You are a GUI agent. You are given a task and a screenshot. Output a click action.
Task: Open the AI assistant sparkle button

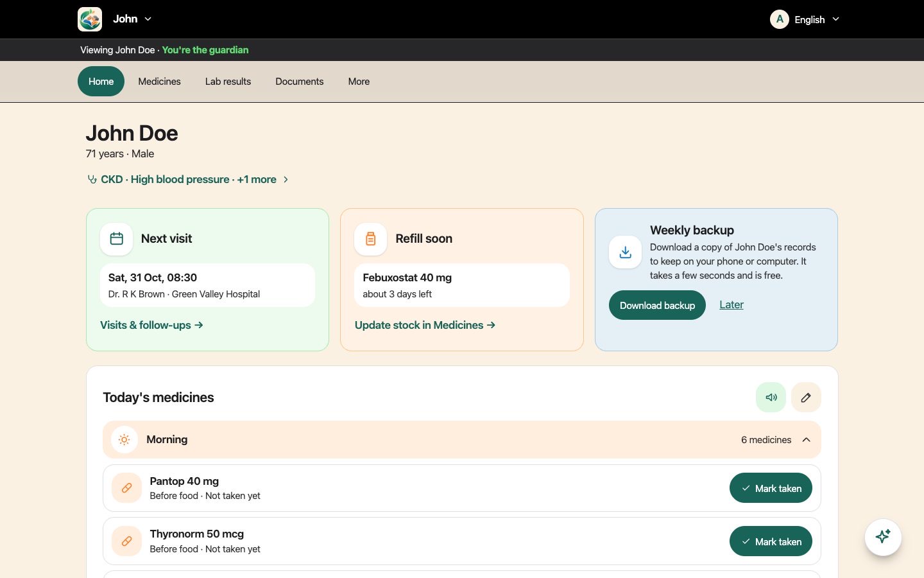point(883,537)
